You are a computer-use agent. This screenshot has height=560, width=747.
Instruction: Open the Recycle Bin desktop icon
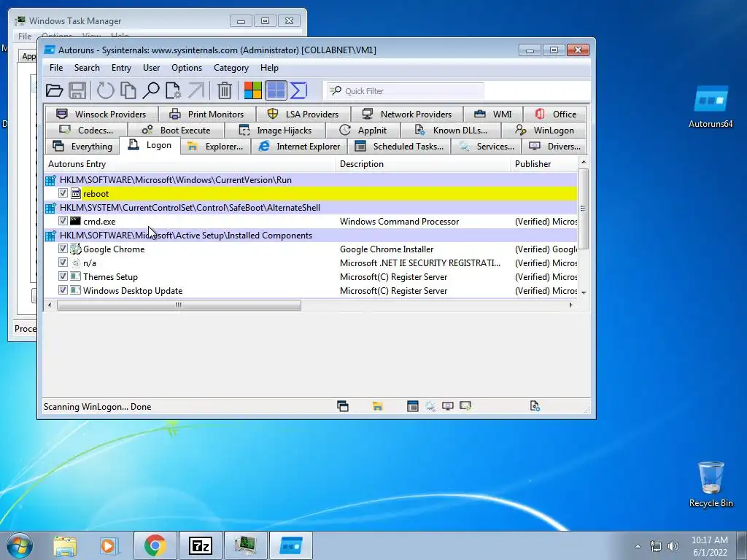[x=711, y=484]
